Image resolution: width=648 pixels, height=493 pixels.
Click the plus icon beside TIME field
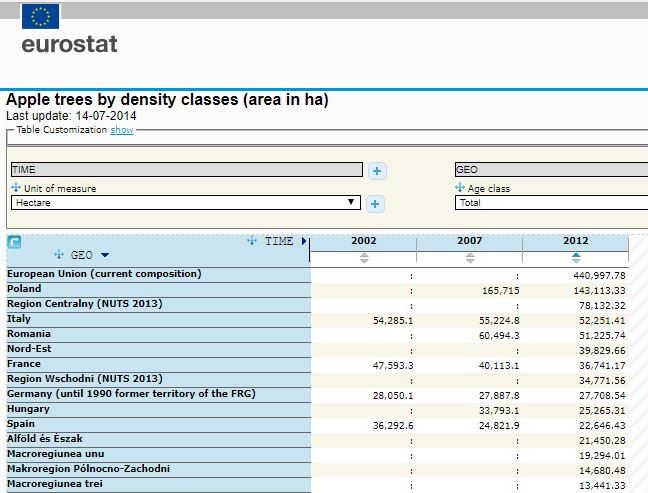tap(377, 171)
